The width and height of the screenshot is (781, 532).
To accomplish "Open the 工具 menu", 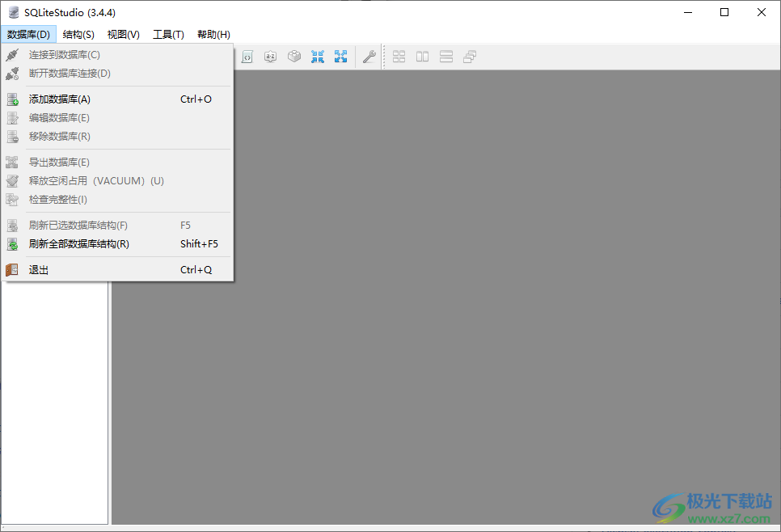I will pos(168,34).
